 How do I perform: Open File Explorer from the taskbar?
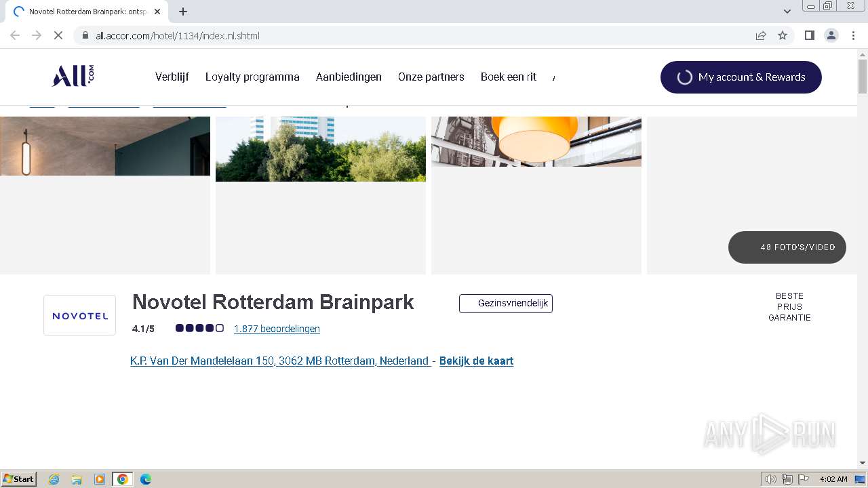point(77,479)
